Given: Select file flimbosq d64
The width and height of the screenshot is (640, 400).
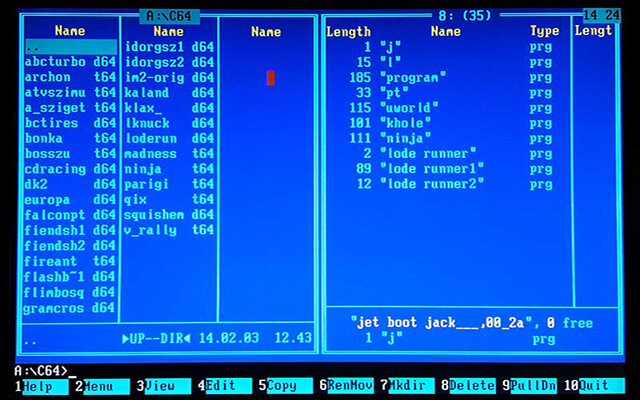Looking at the screenshot, I should pos(70,292).
